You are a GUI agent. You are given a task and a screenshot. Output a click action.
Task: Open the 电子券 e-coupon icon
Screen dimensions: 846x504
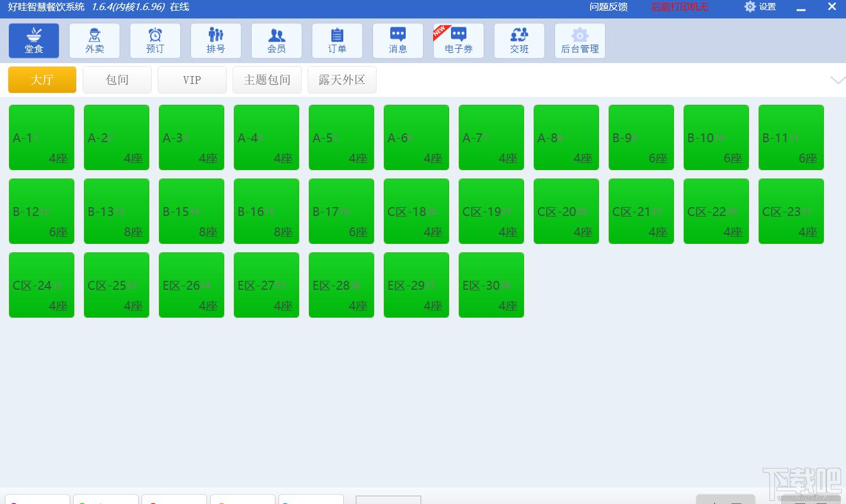tap(459, 40)
